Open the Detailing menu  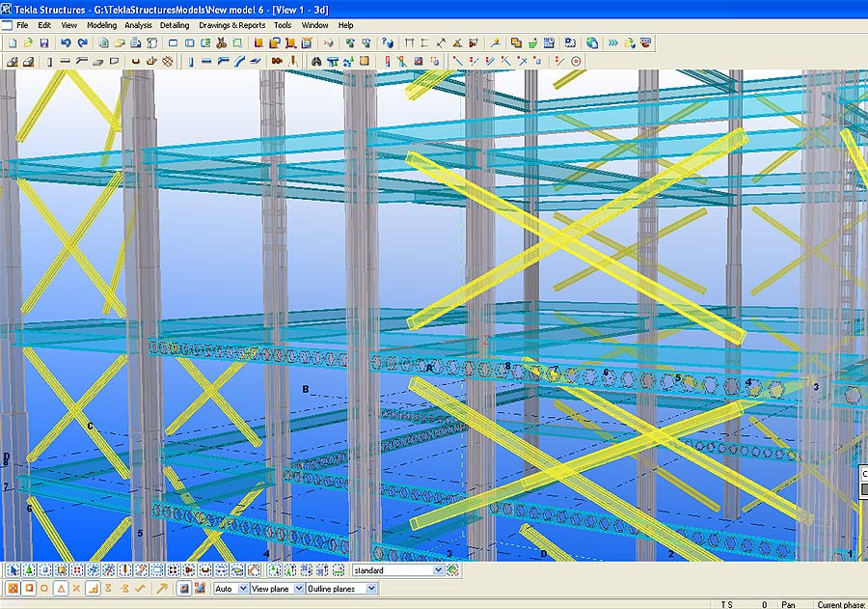[x=175, y=25]
